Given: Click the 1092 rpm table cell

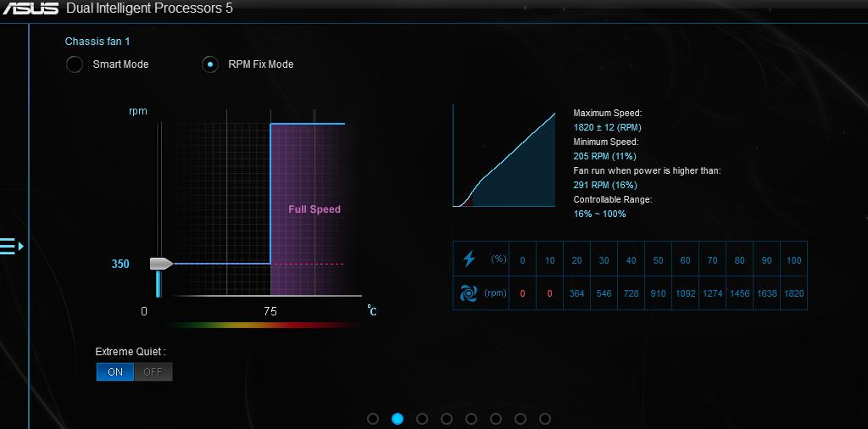Looking at the screenshot, I should (685, 293).
